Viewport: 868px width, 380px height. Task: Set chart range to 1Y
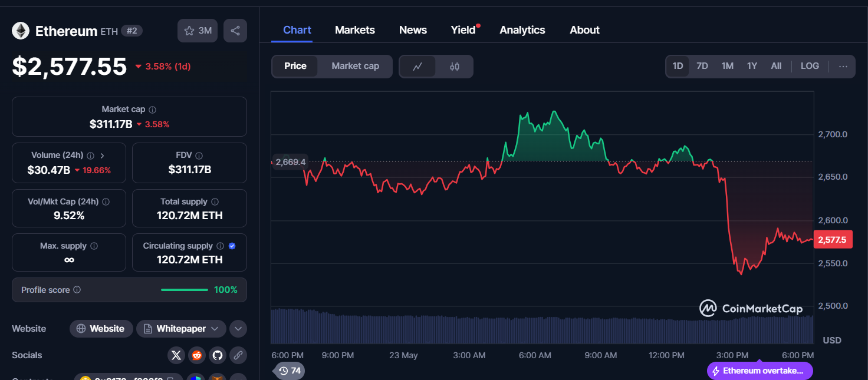click(752, 66)
